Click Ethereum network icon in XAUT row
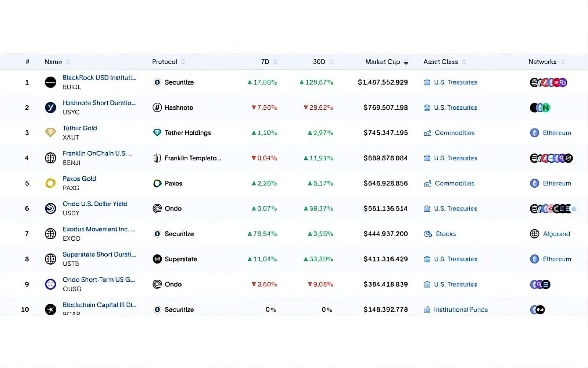The width and height of the screenshot is (588, 368). point(534,133)
